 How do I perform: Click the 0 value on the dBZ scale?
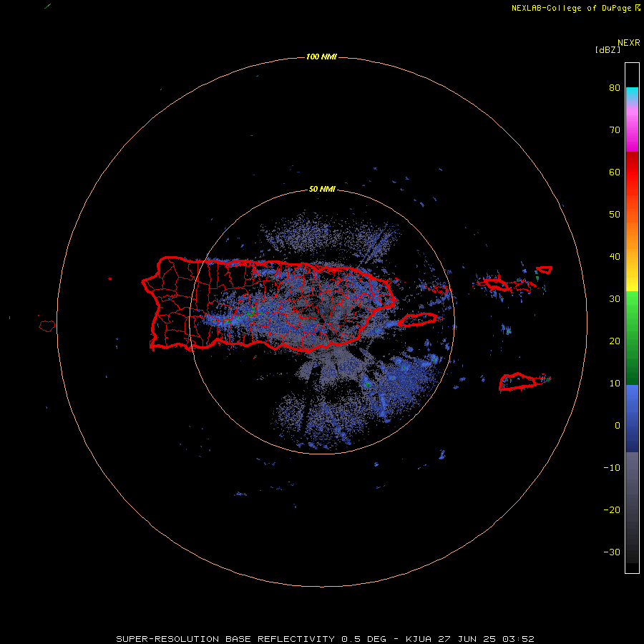618,426
